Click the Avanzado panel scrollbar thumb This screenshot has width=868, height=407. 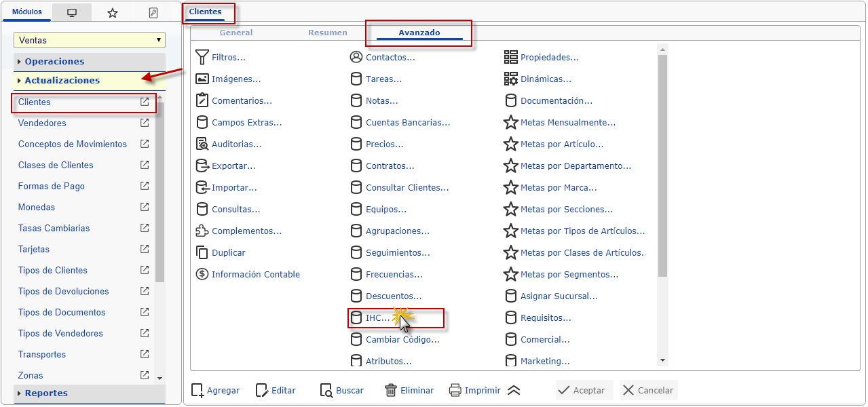pos(663,166)
